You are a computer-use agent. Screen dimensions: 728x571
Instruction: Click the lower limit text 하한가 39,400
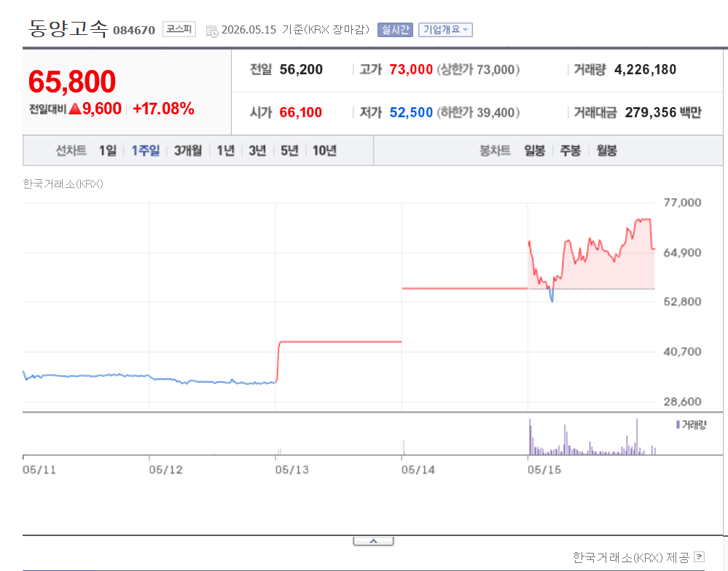(x=478, y=112)
